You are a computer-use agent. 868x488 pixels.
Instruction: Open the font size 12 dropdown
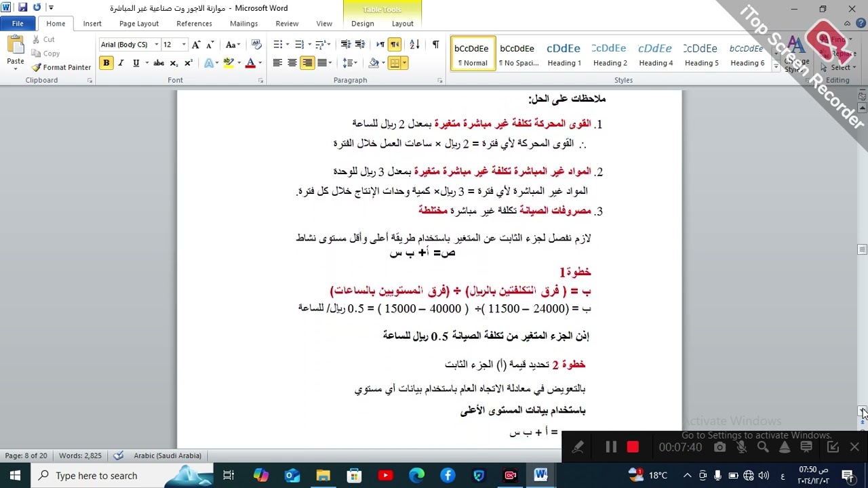[183, 45]
